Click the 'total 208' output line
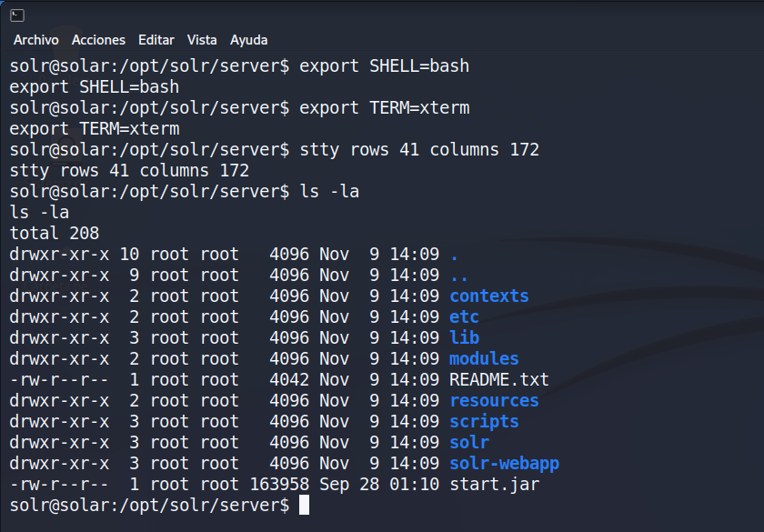This screenshot has height=532, width=764. 54,233
